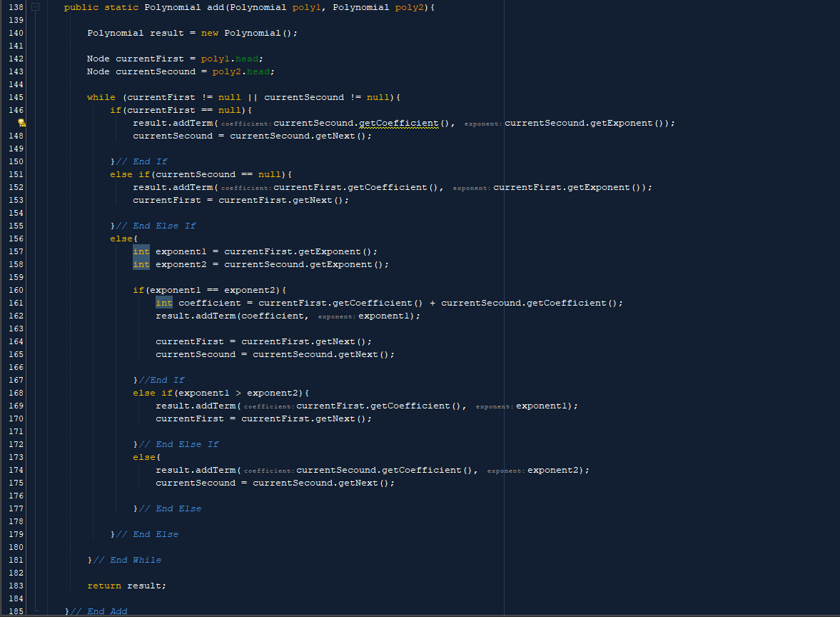The image size is (840, 617).
Task: Click 'currentSecound.getNext()' on line 175
Action: click(x=321, y=483)
